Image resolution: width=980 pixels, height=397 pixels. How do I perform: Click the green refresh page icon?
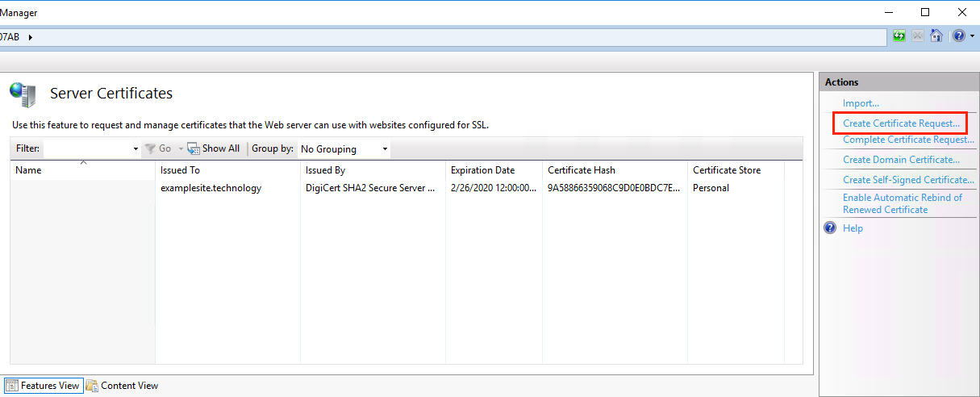point(899,36)
